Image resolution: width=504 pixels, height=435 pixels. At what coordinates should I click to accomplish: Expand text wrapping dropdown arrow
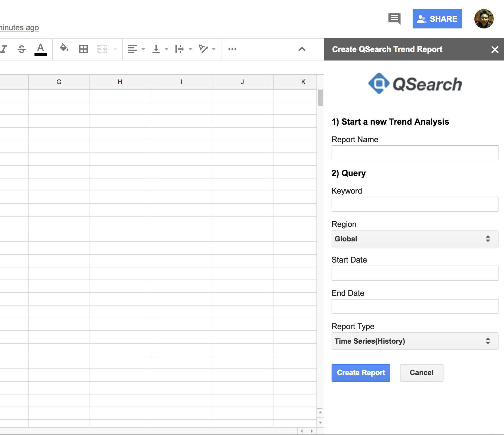click(190, 49)
